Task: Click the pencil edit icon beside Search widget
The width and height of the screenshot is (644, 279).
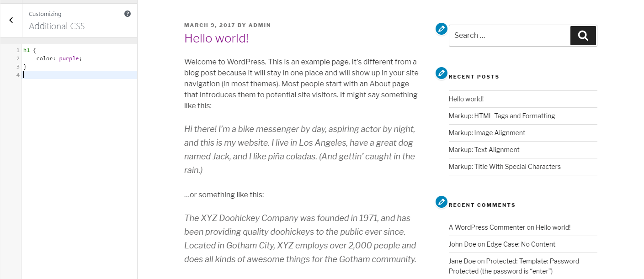Action: point(441,28)
